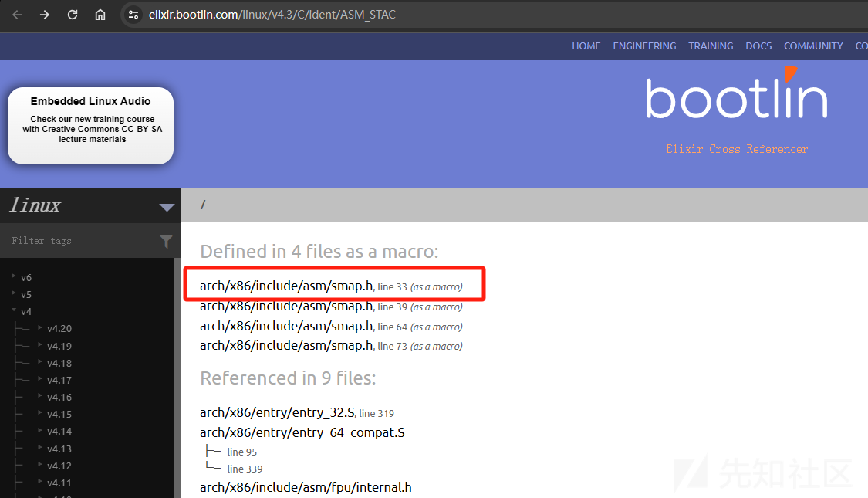Click the Elixir Cross Referencer text
868x498 pixels.
(x=737, y=149)
